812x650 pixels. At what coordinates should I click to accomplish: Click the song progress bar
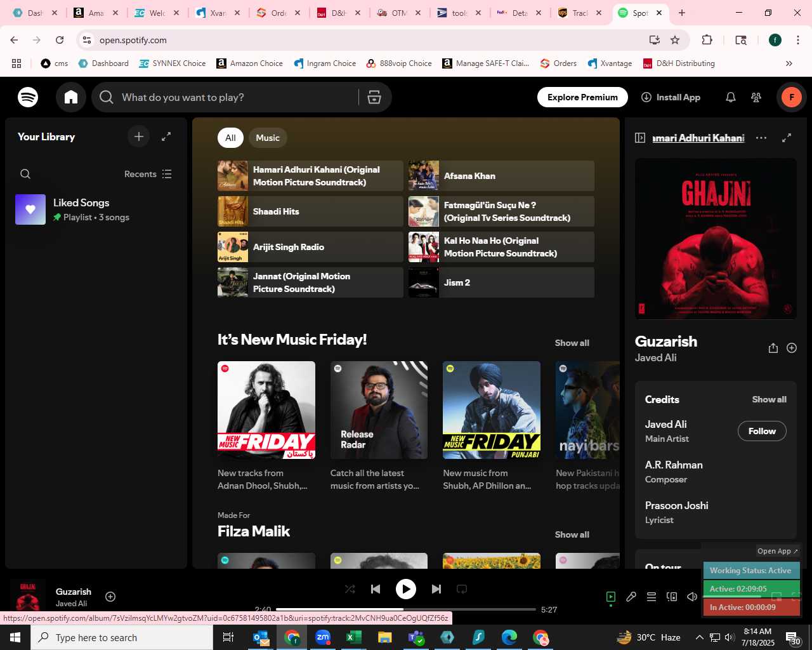pyautogui.click(x=406, y=609)
